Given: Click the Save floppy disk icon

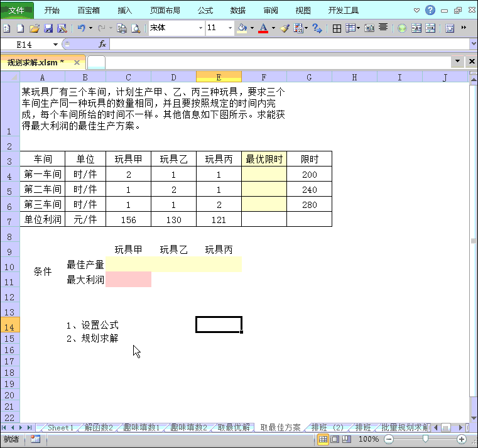Looking at the screenshot, I should pos(48,28).
